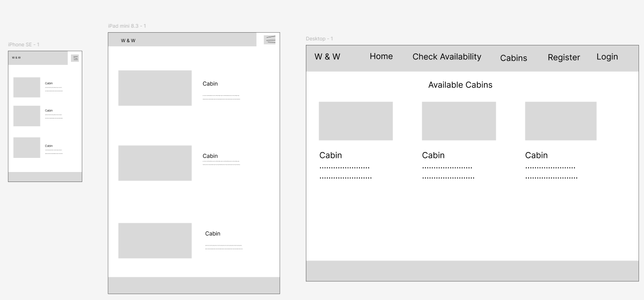Screen dimensions: 644x300
Task: Select the bottom cabin image placeholder in iPhone frame
Action: point(27,148)
